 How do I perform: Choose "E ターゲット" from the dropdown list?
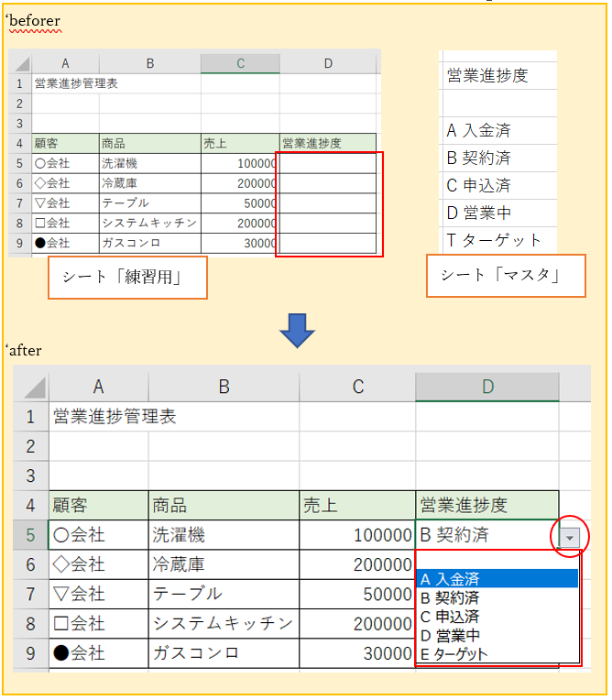(497, 654)
